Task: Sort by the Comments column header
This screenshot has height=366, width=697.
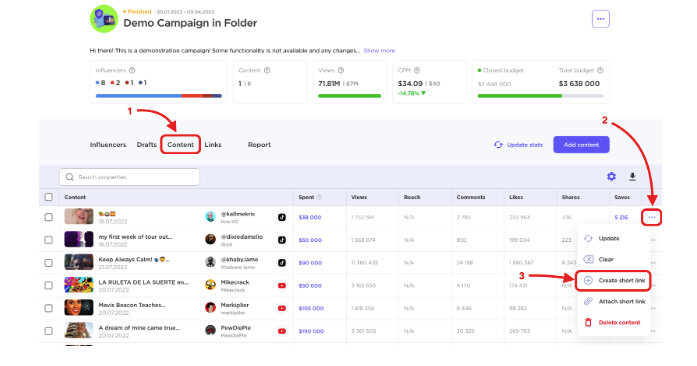Action: 471,197
